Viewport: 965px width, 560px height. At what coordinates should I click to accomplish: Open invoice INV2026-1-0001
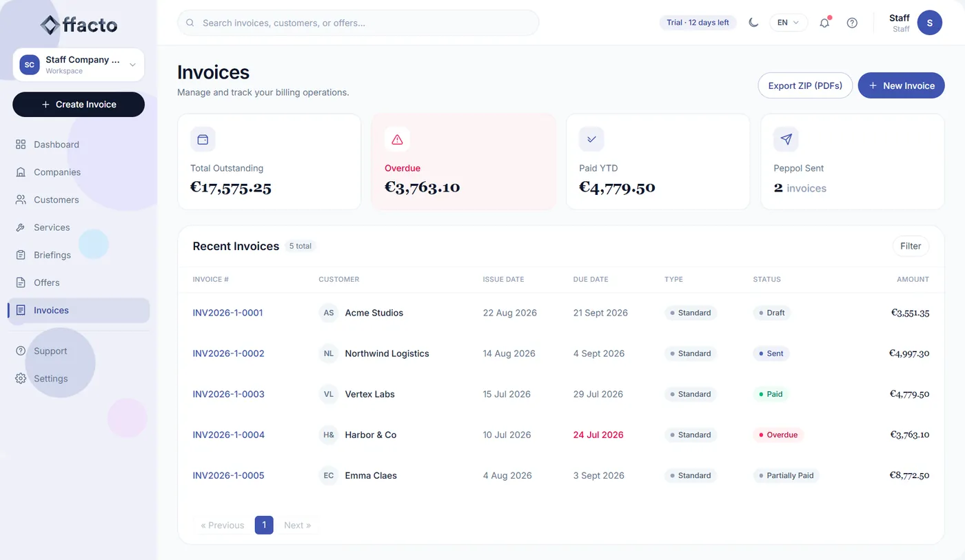(228, 313)
